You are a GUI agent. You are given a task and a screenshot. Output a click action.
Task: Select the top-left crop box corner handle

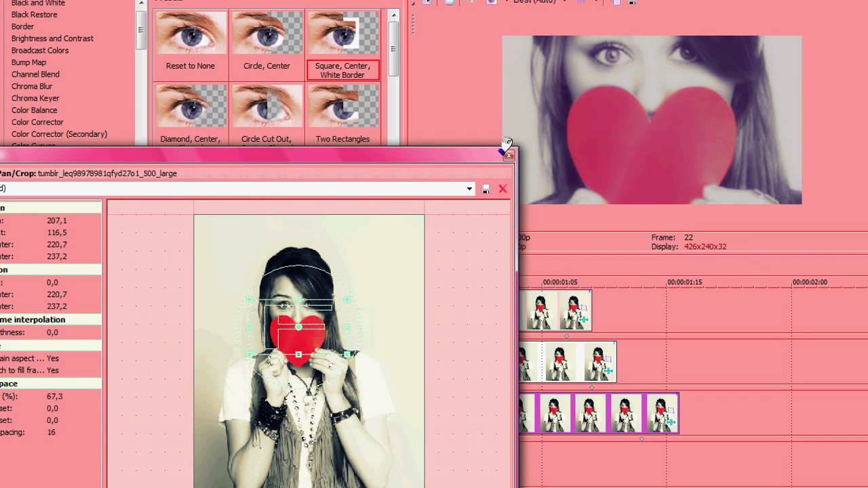point(250,300)
